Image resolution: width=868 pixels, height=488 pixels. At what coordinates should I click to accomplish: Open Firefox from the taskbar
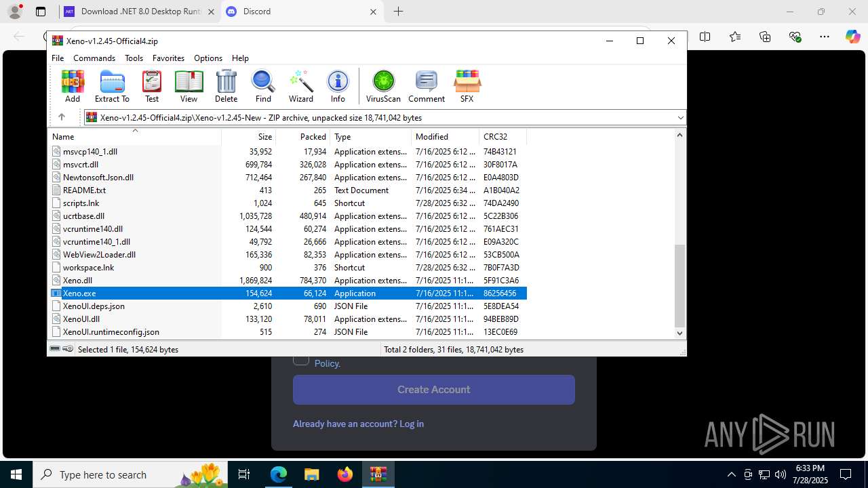pos(345,474)
